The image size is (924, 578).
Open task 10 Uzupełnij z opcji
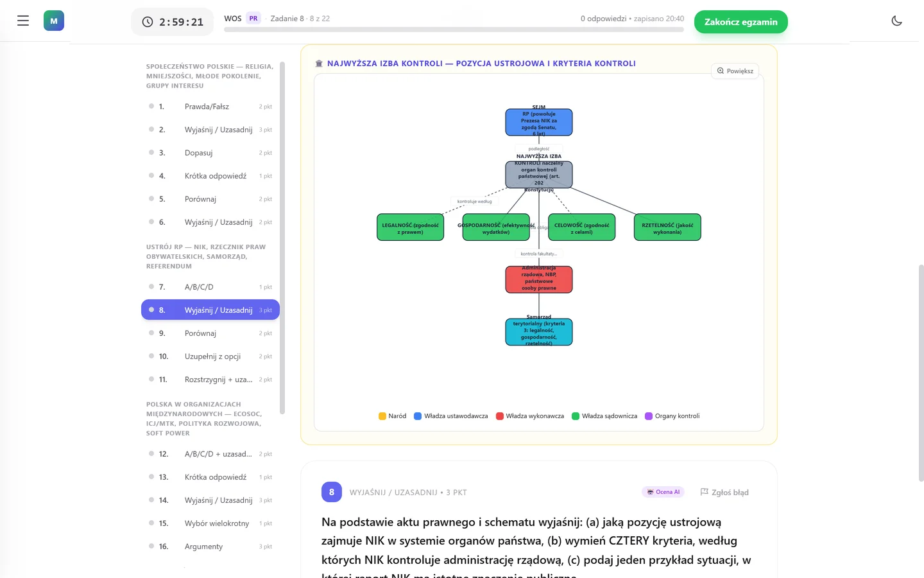tap(210, 356)
